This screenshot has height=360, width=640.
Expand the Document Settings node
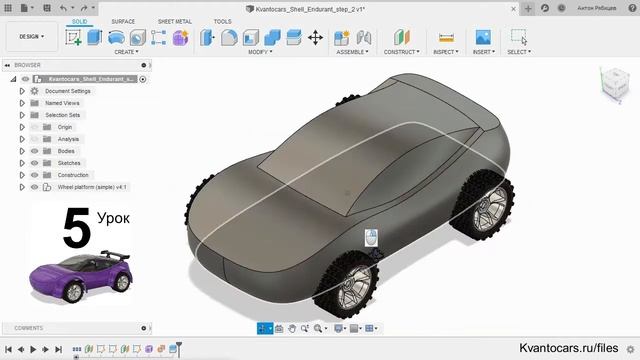tap(22, 91)
